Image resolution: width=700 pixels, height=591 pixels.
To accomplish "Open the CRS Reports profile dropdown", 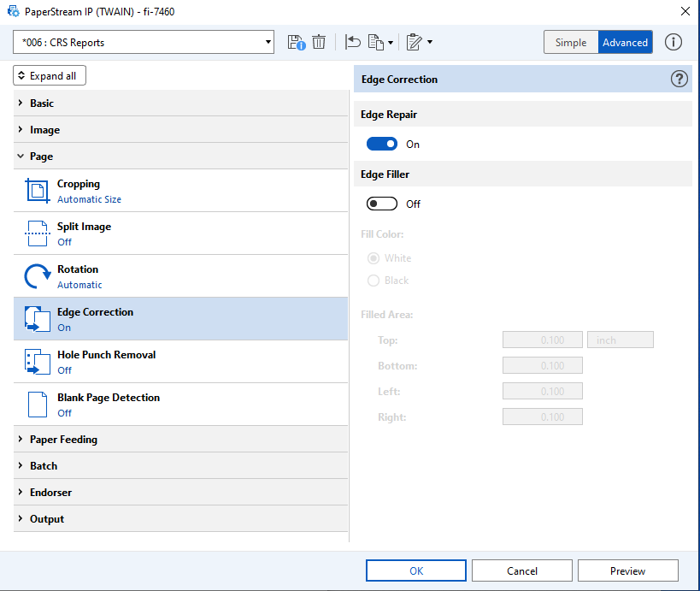I will tap(144, 42).
